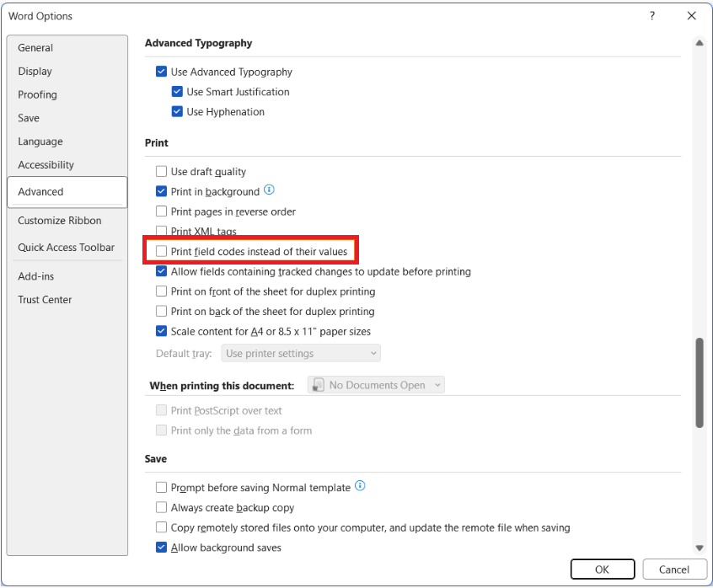Check Copy remotely stored files onto your computer
Image resolution: width=713 pixels, height=588 pixels.
162,527
